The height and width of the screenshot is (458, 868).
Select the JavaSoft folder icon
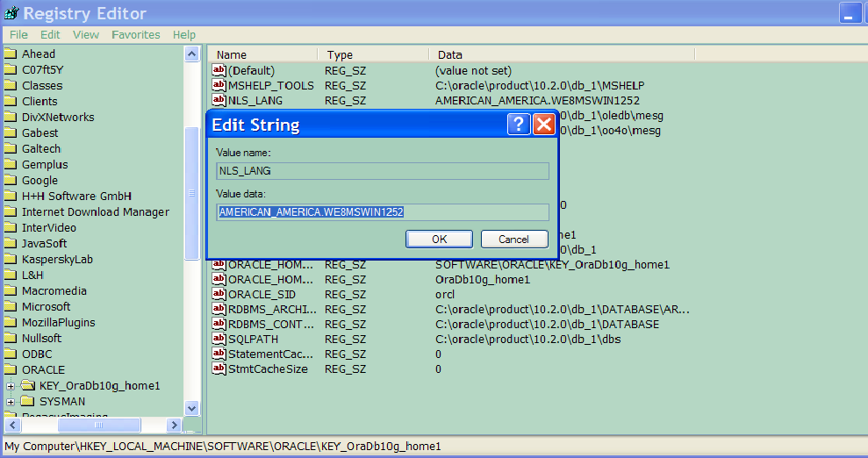pyautogui.click(x=11, y=244)
